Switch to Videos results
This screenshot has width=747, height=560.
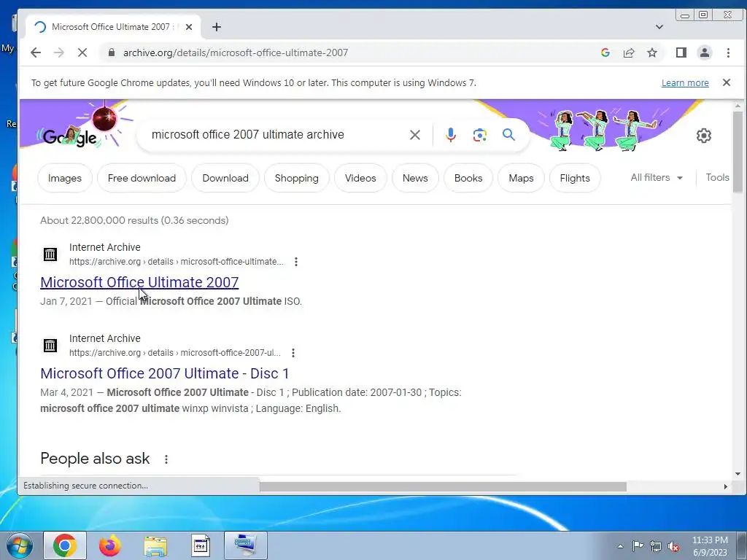(x=360, y=178)
